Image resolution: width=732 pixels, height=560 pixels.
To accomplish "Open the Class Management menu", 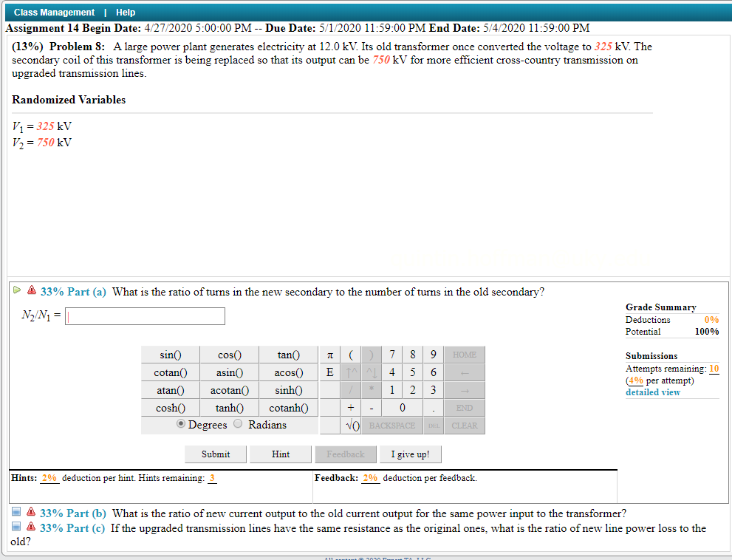I will point(53,11).
